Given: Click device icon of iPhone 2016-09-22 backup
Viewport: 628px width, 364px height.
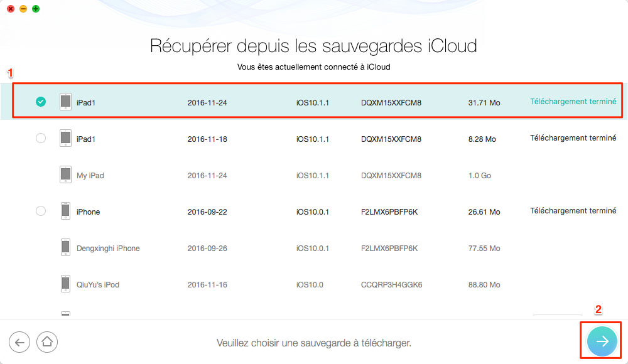Looking at the screenshot, I should point(66,211).
